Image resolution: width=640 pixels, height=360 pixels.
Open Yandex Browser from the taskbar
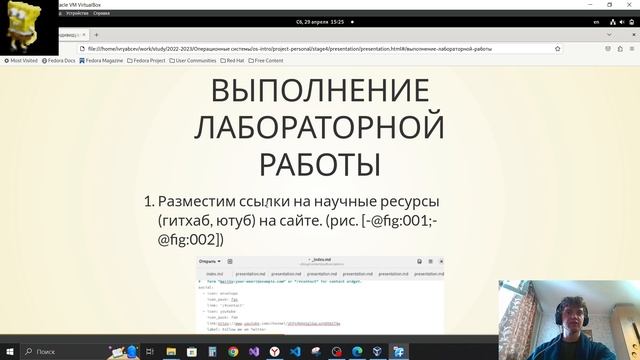(275, 351)
